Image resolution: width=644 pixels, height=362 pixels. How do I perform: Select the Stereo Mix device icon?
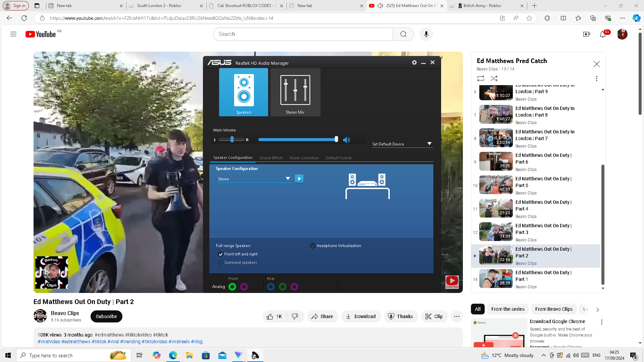295,92
